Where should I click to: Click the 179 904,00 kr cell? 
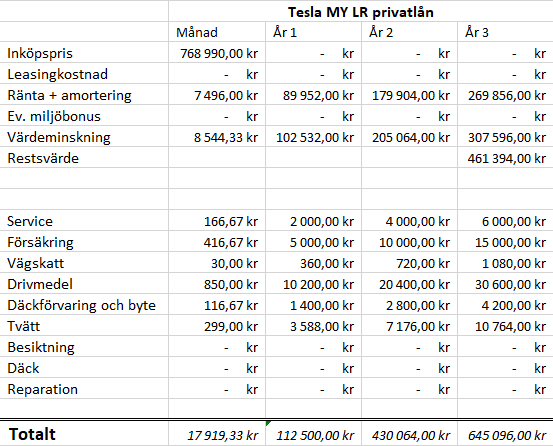pyautogui.click(x=409, y=95)
